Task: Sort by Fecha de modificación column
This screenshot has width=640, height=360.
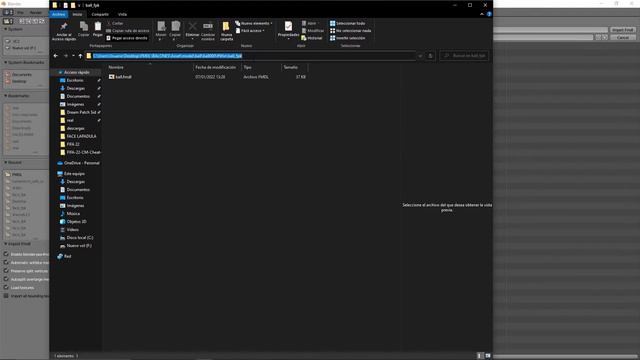Action: pyautogui.click(x=217, y=67)
